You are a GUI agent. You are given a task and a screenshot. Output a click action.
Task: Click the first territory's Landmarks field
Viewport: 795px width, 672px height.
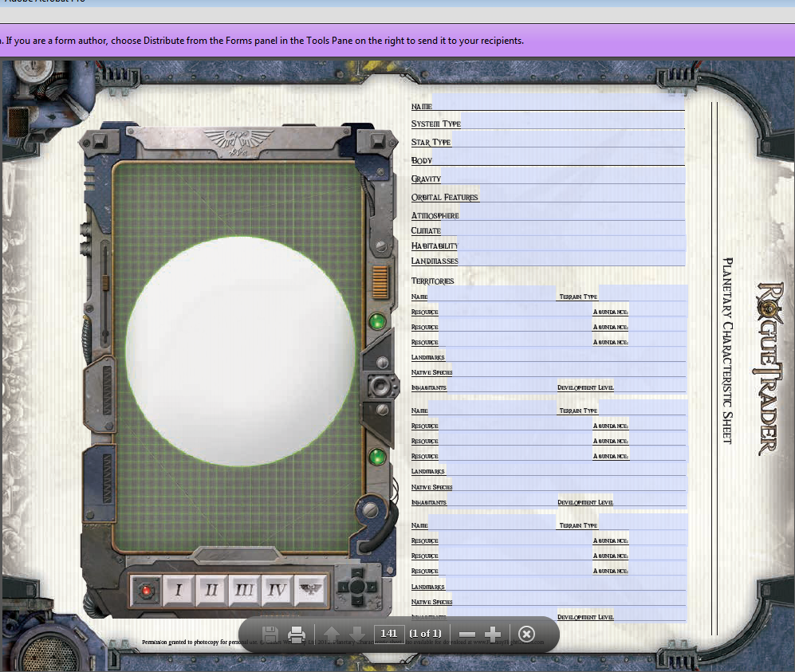(566, 354)
